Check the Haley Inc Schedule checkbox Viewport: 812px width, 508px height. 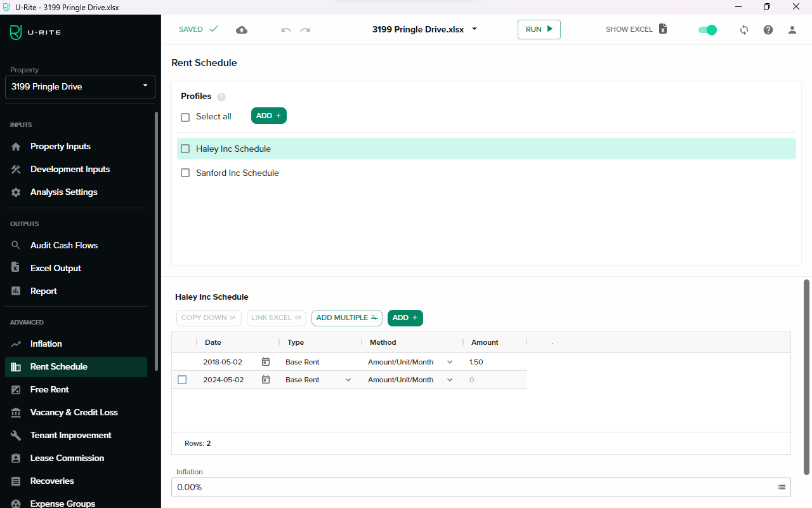tap(185, 148)
